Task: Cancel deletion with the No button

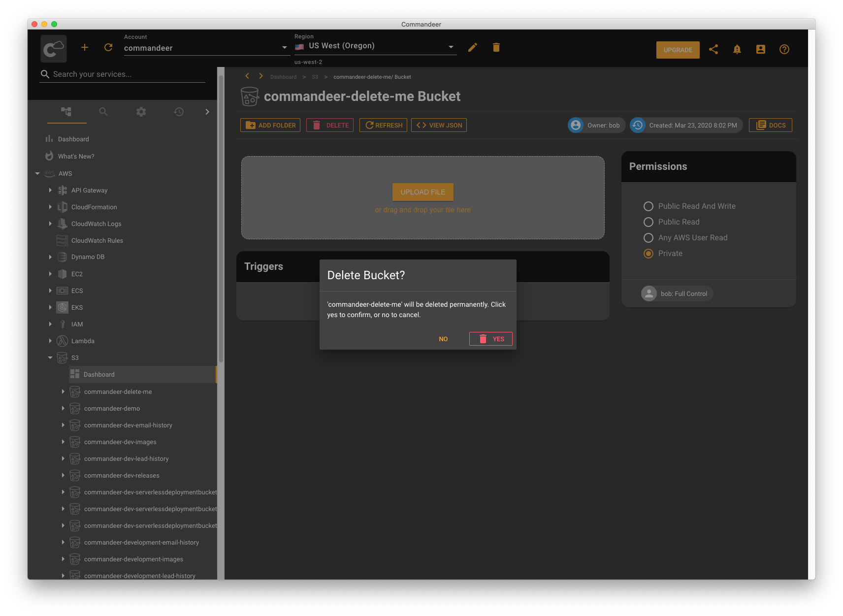Action: (x=443, y=339)
